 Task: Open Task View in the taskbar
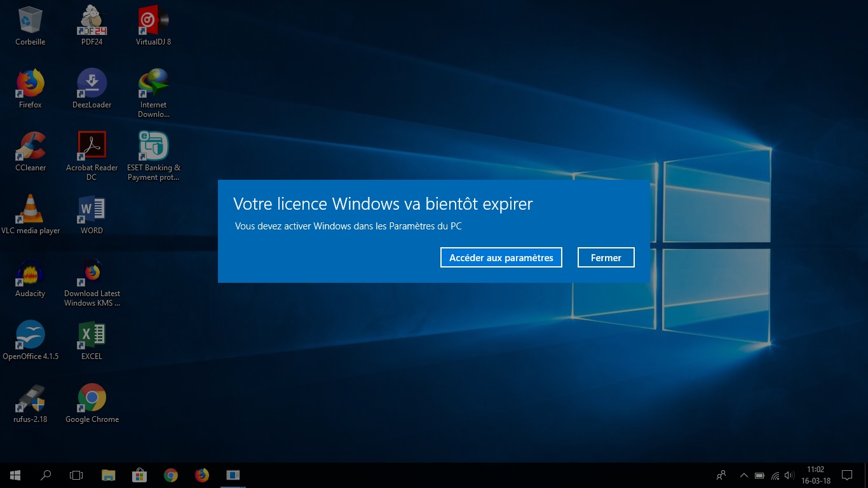(76, 475)
